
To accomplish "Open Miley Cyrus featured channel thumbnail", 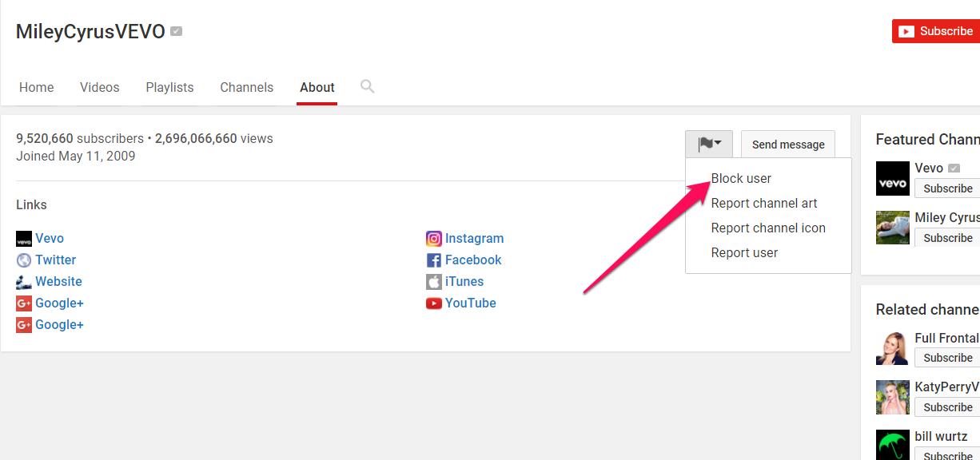I will (x=893, y=228).
